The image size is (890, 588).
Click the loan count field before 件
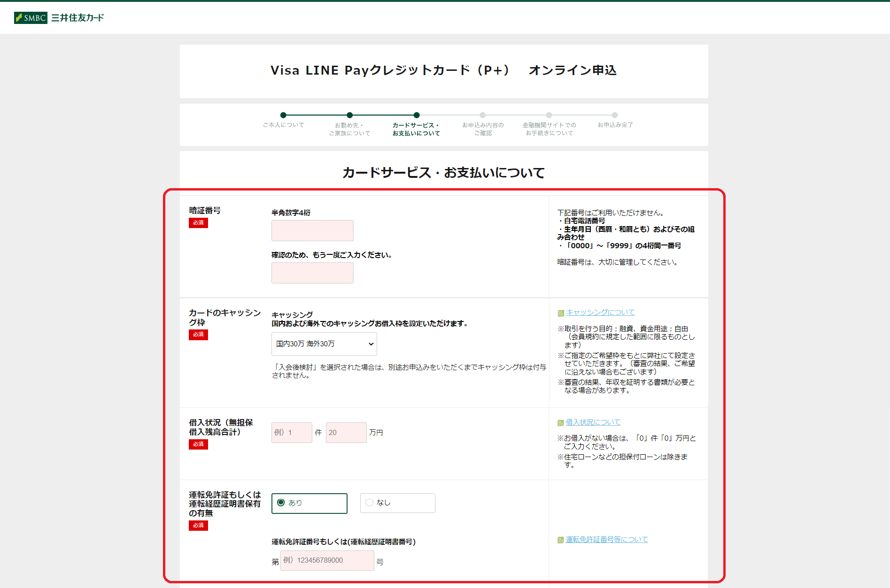(x=292, y=433)
